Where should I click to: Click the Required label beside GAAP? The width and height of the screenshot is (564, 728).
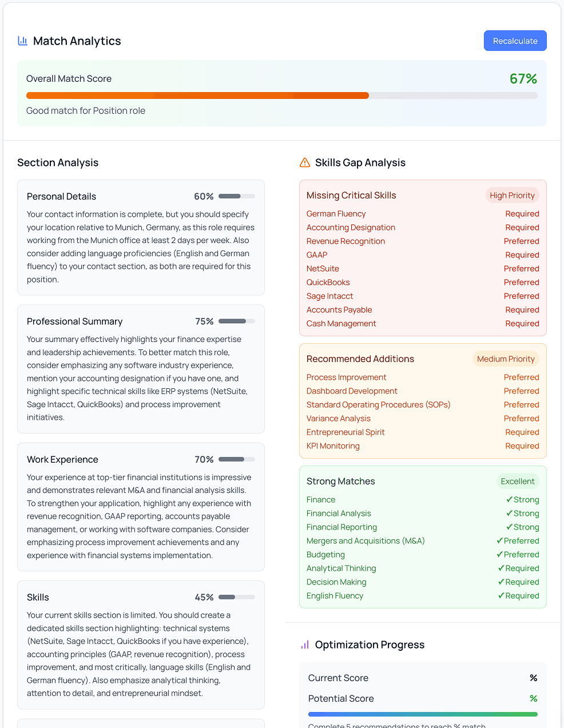click(522, 254)
